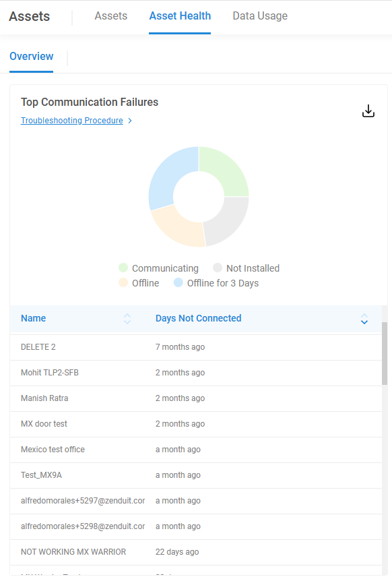
Task: Select the Mohit TLP2-SFB asset row
Action: (196, 373)
